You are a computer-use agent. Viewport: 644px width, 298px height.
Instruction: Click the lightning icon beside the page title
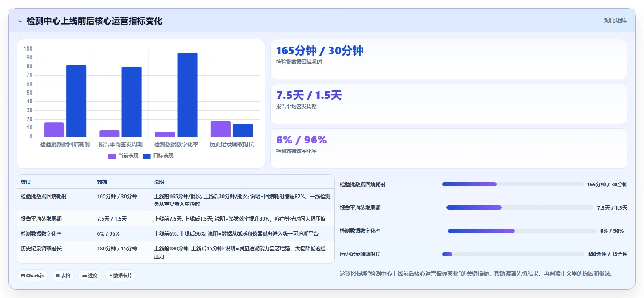[20, 21]
